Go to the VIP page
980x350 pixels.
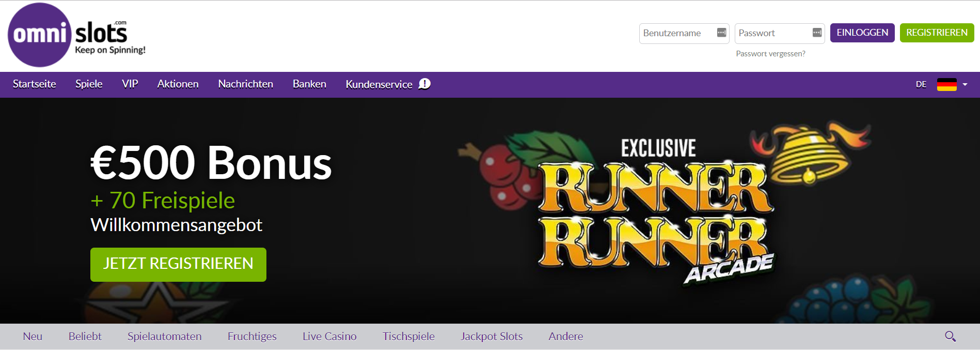pos(130,84)
